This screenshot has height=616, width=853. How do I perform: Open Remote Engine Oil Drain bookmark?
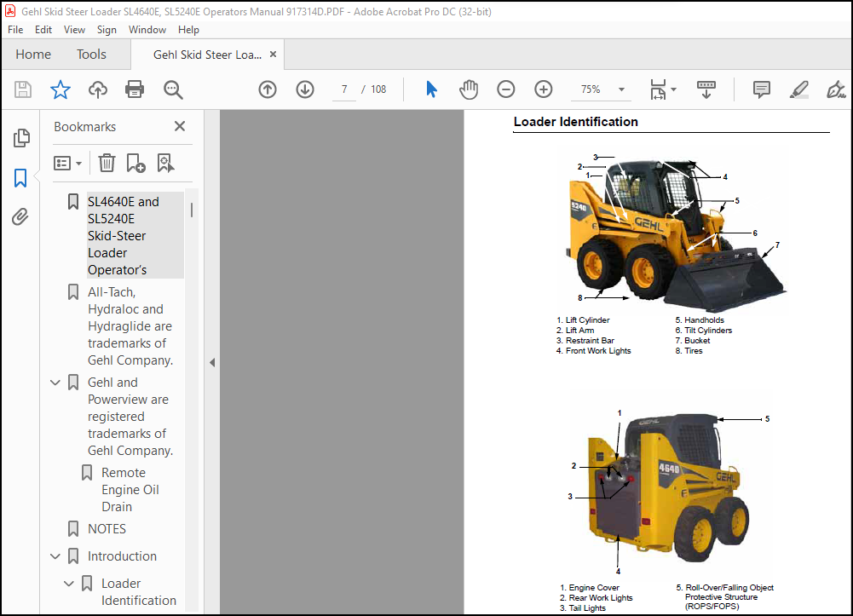130,489
